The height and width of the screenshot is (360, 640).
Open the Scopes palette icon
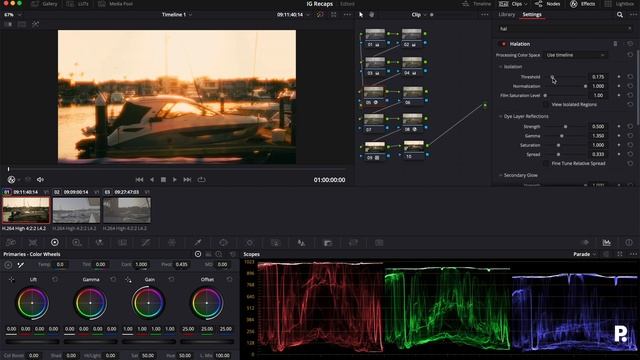tap(607, 242)
